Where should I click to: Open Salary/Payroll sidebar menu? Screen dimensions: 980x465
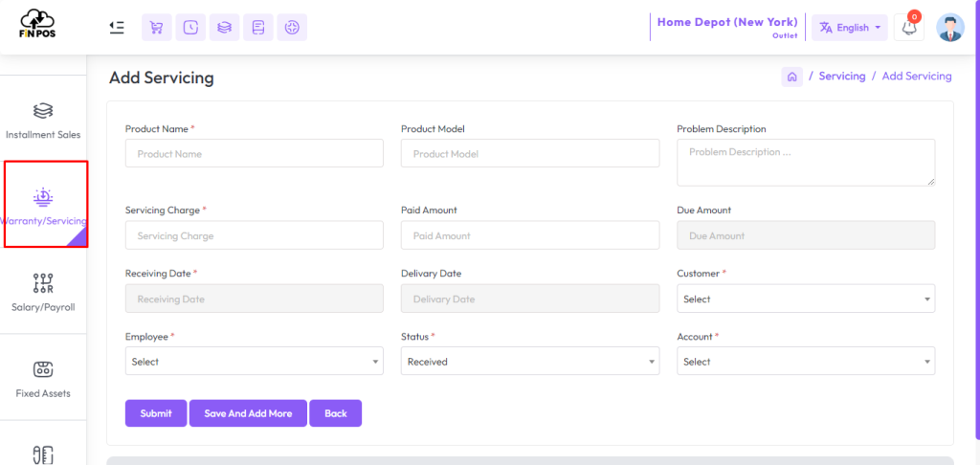(x=43, y=292)
